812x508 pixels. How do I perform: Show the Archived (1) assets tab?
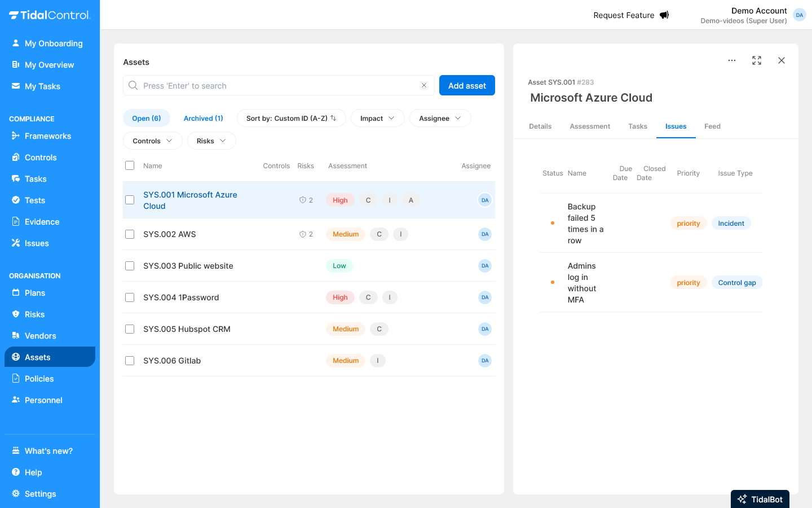click(203, 118)
